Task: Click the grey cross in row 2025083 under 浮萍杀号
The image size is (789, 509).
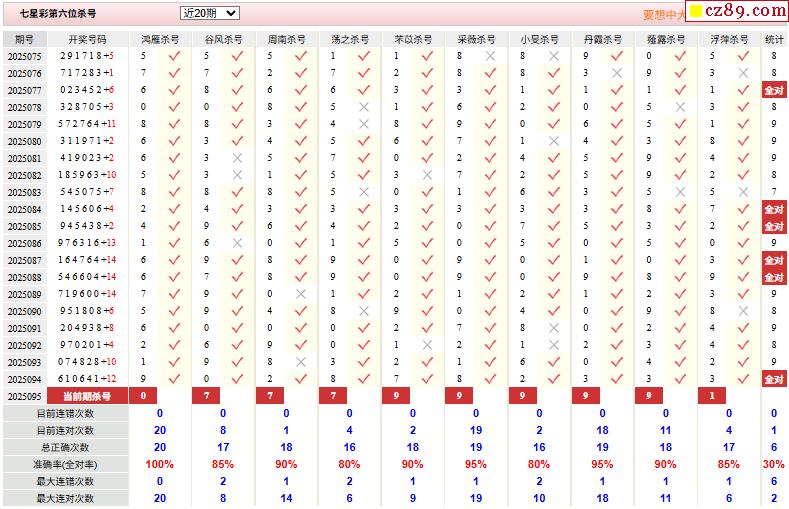Action: 743,192
